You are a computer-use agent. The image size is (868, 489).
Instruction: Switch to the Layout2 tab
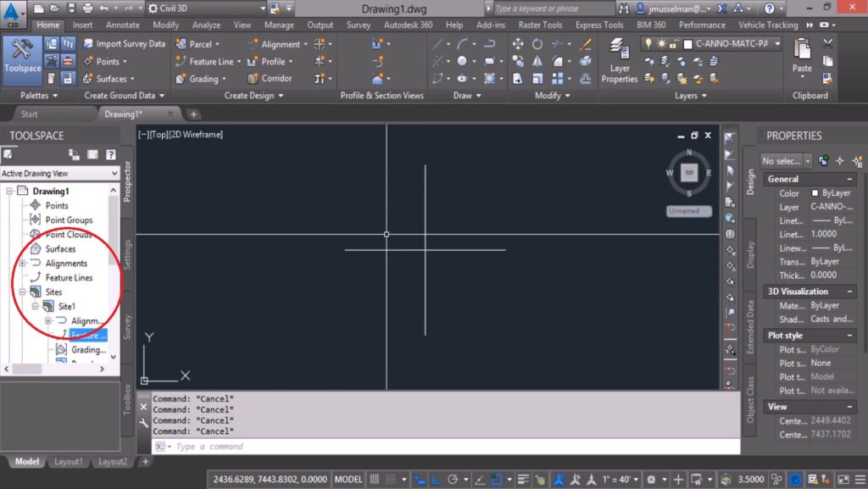[x=113, y=461]
